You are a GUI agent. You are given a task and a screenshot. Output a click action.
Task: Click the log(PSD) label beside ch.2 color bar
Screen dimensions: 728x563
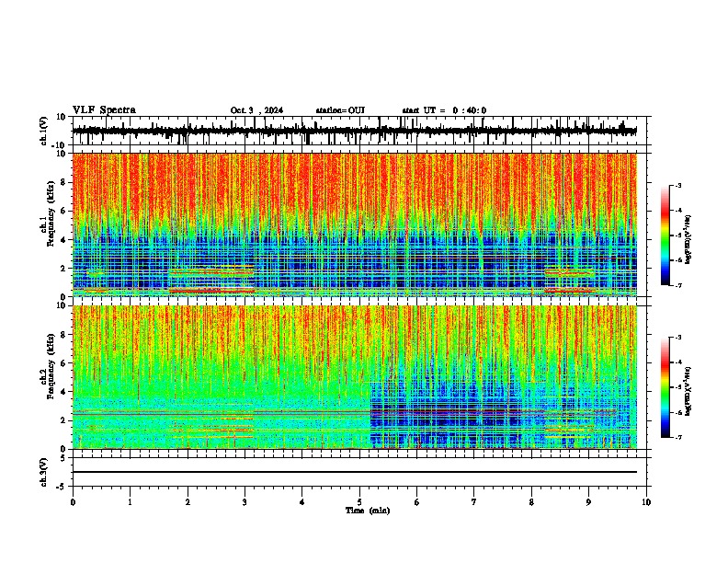[688, 391]
